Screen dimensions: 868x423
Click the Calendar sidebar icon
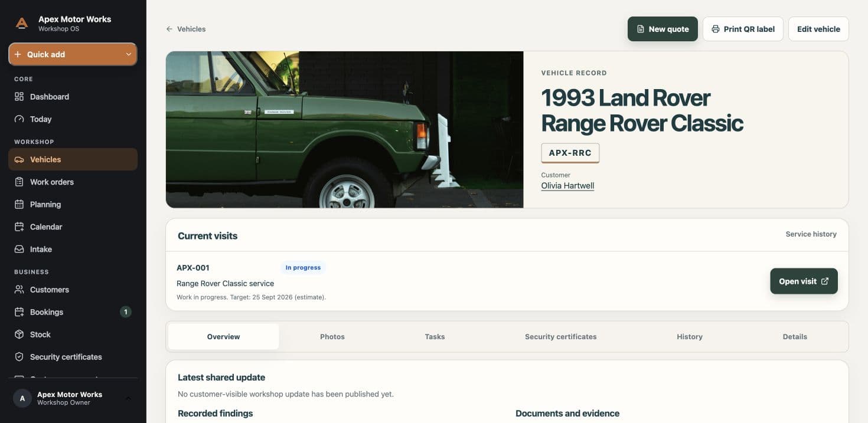tap(19, 227)
